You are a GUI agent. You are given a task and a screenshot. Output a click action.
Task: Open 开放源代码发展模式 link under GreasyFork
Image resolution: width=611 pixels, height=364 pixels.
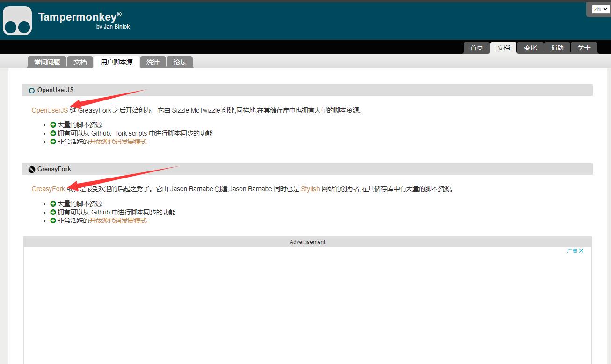click(x=118, y=221)
